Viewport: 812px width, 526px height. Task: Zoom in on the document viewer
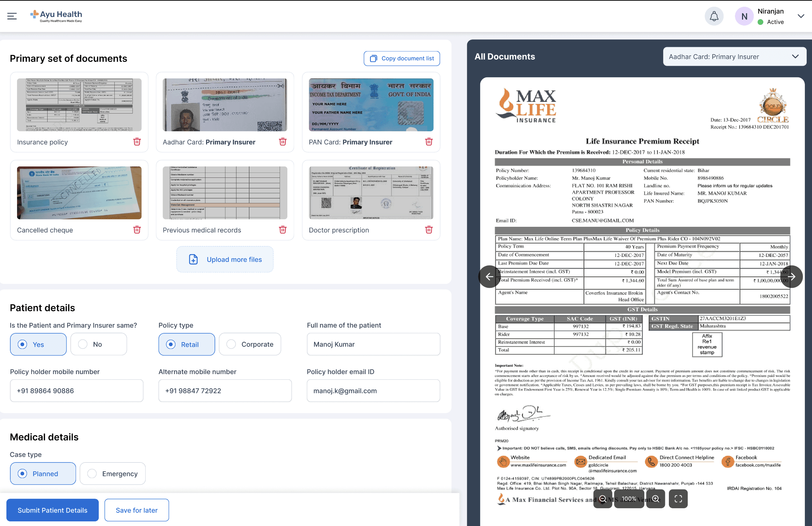pos(656,499)
